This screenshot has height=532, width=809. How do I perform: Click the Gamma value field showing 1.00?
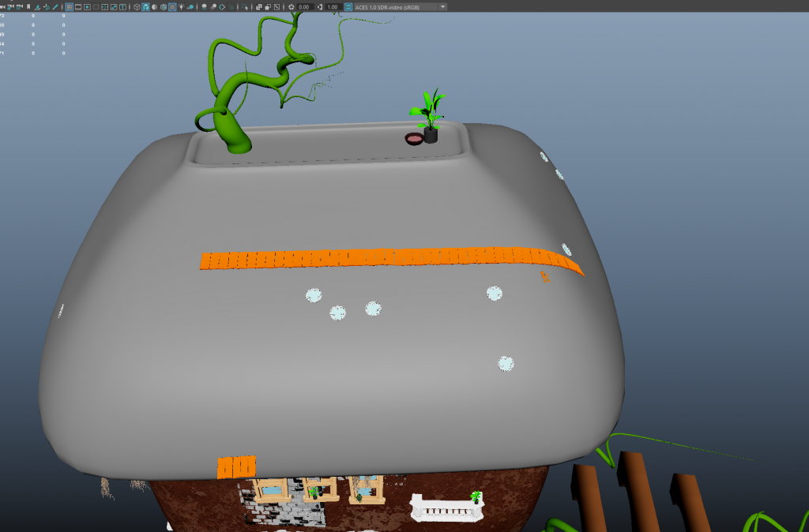tap(333, 6)
